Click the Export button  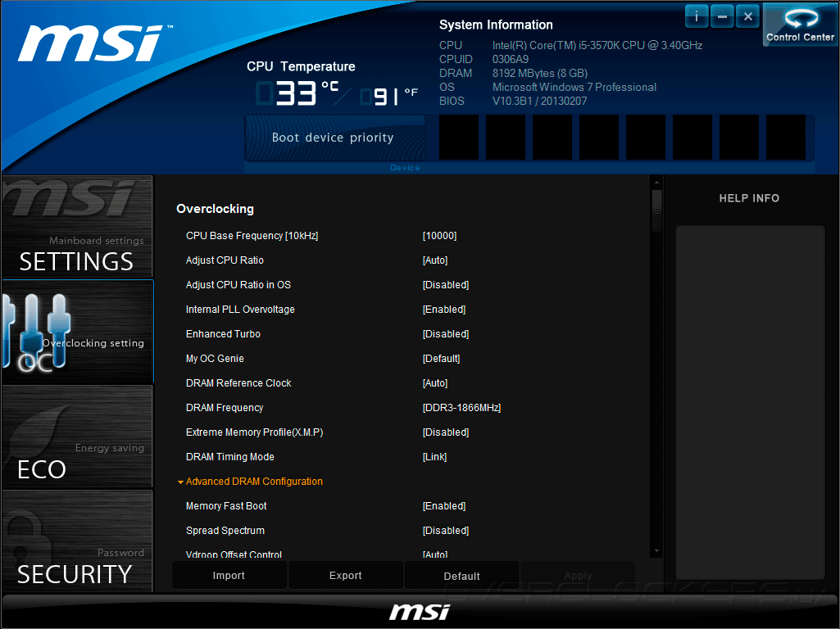click(x=346, y=576)
